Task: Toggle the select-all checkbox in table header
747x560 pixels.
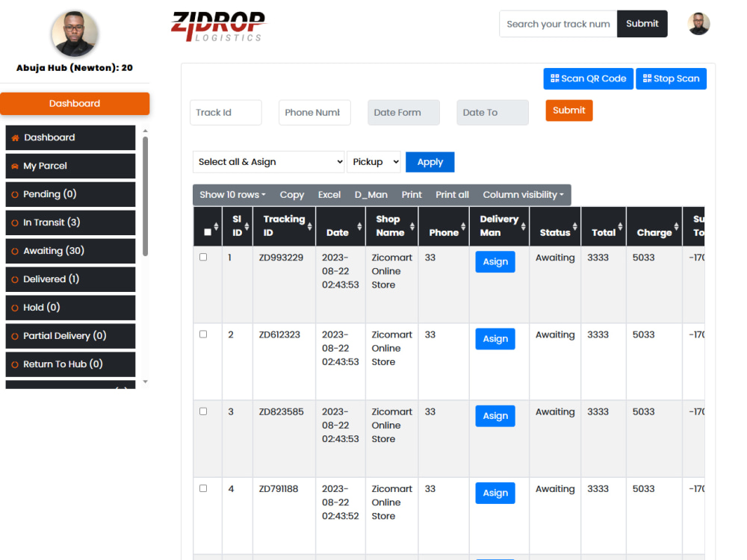Action: click(x=207, y=232)
